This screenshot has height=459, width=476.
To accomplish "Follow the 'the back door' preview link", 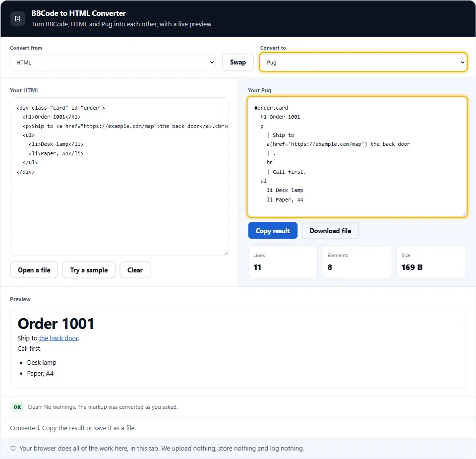I will click(x=59, y=338).
